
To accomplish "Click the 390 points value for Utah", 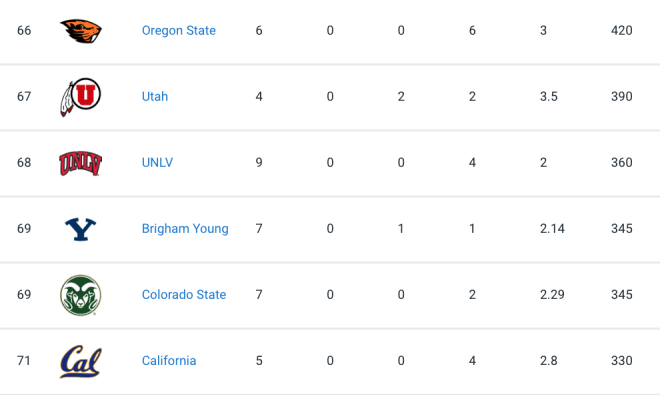I will [622, 96].
